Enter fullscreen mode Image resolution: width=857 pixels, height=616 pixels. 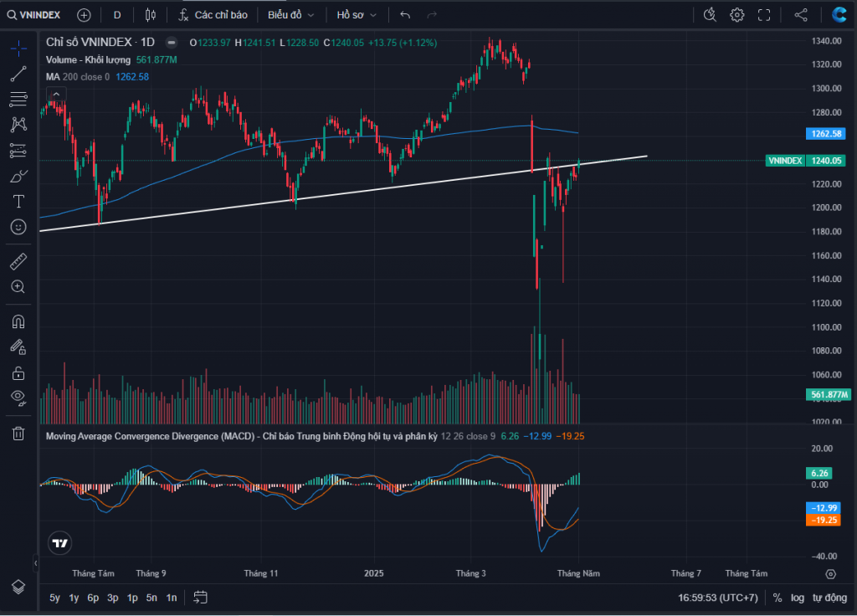click(x=764, y=15)
